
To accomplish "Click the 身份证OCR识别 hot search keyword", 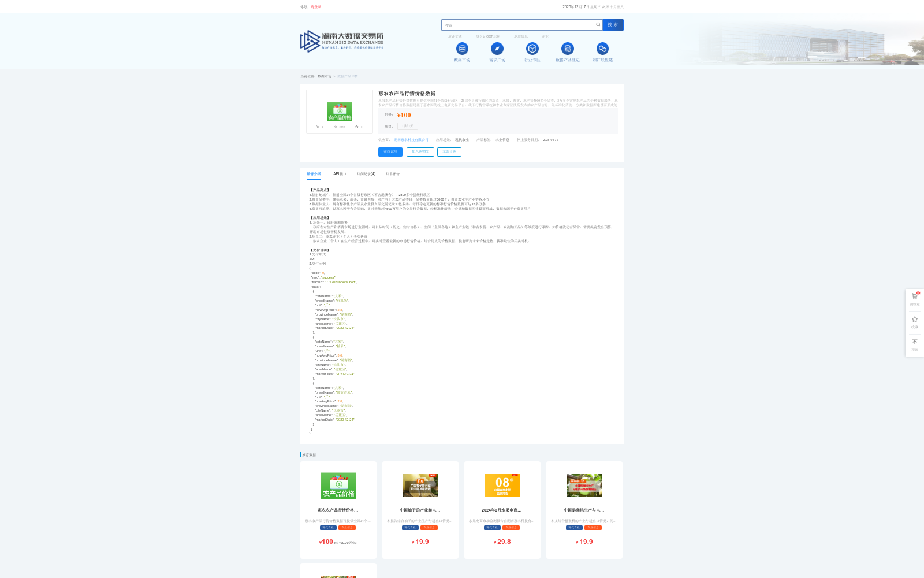I will tap(488, 36).
